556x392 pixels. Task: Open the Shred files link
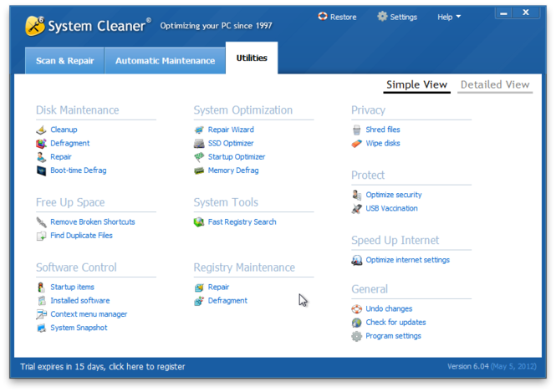tap(383, 130)
